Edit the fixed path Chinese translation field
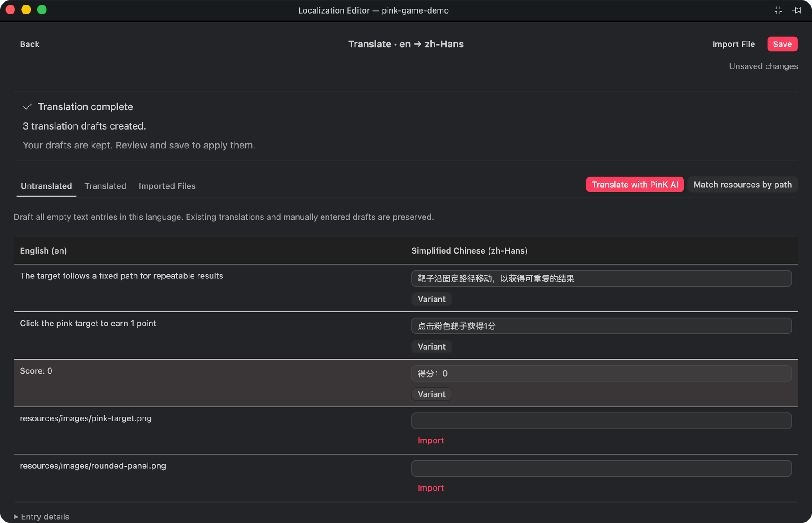Screen dimensions: 812x523 (x=601, y=278)
